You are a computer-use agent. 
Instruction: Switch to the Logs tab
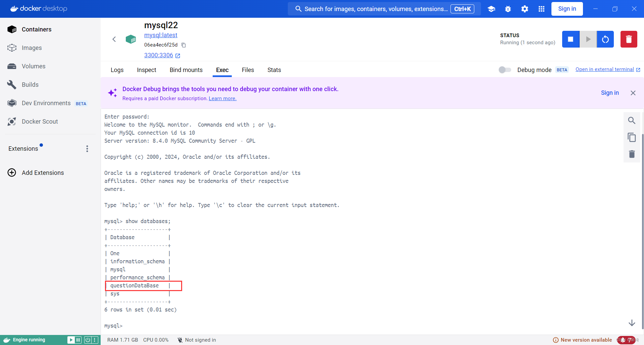(117, 70)
